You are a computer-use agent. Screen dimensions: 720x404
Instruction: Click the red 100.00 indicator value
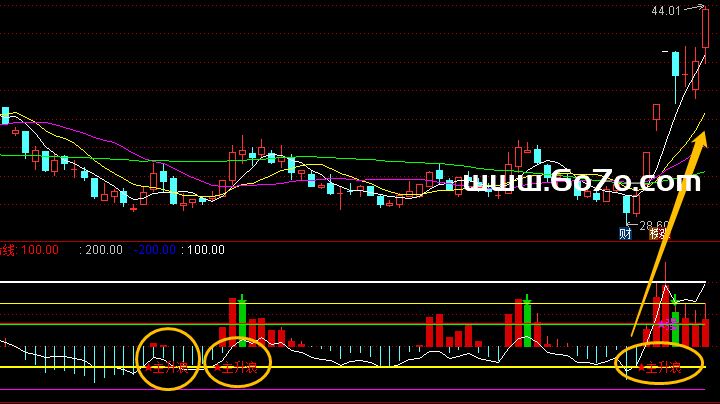click(x=40, y=250)
